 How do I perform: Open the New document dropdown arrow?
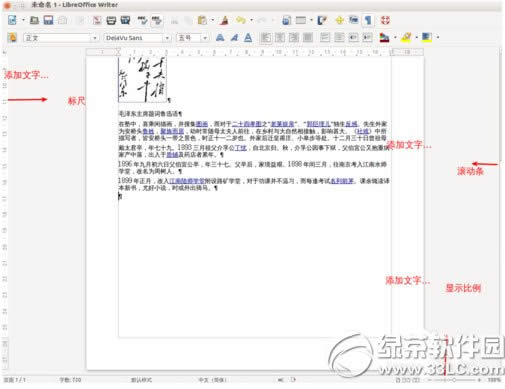pyautogui.click(x=23, y=20)
